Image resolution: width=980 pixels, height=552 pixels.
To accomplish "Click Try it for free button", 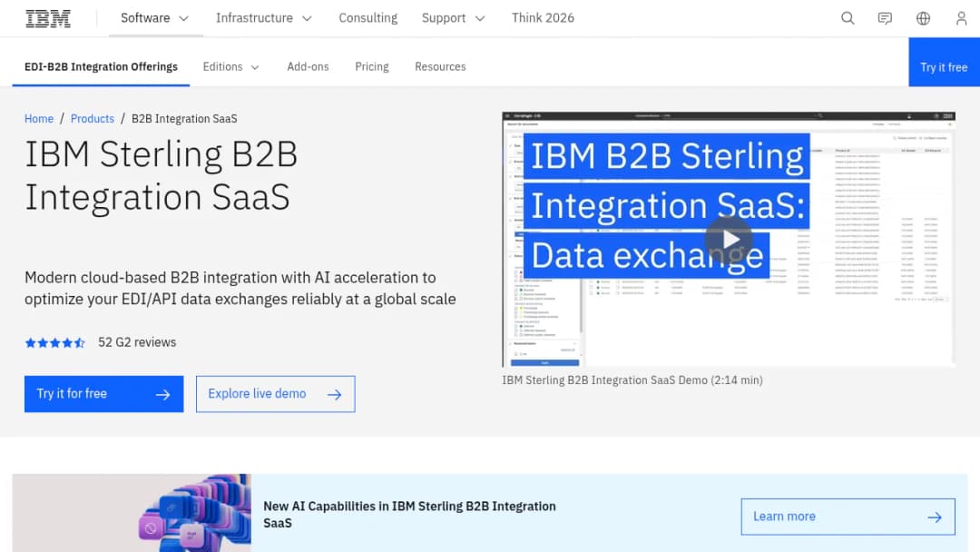I will click(103, 394).
